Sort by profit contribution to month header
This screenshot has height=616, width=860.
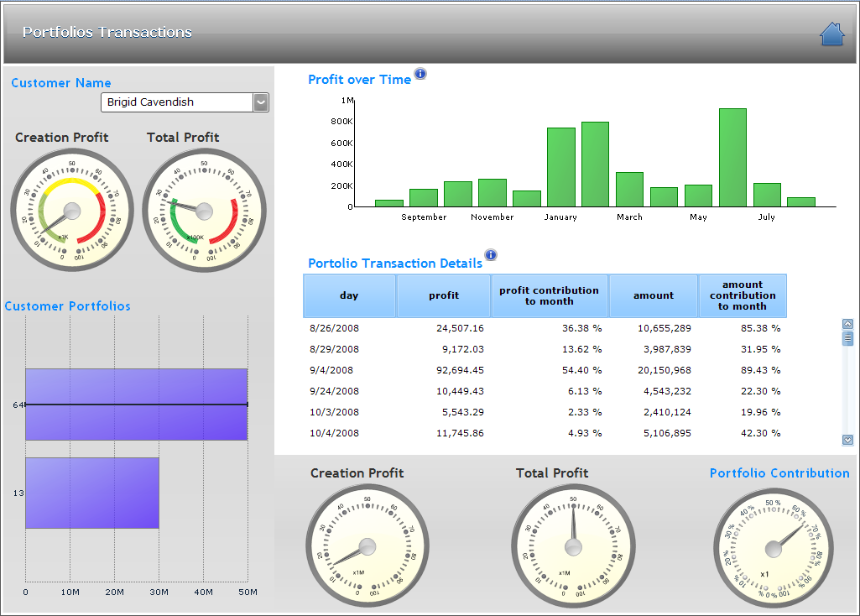tap(550, 295)
